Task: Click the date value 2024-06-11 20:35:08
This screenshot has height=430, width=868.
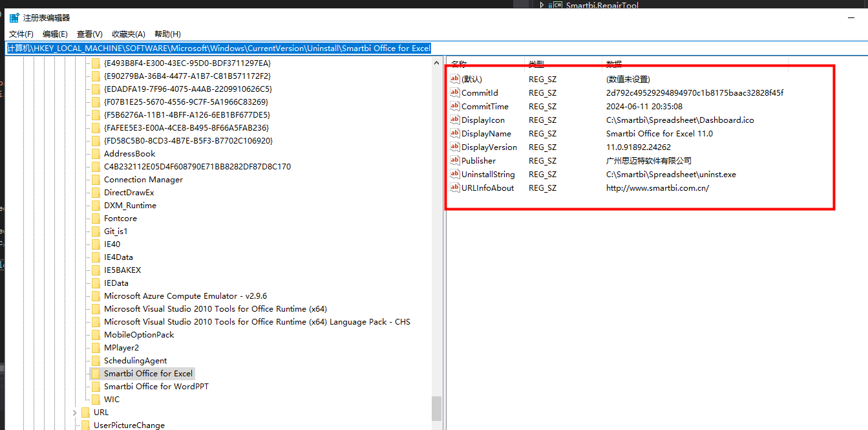Action: click(x=644, y=106)
